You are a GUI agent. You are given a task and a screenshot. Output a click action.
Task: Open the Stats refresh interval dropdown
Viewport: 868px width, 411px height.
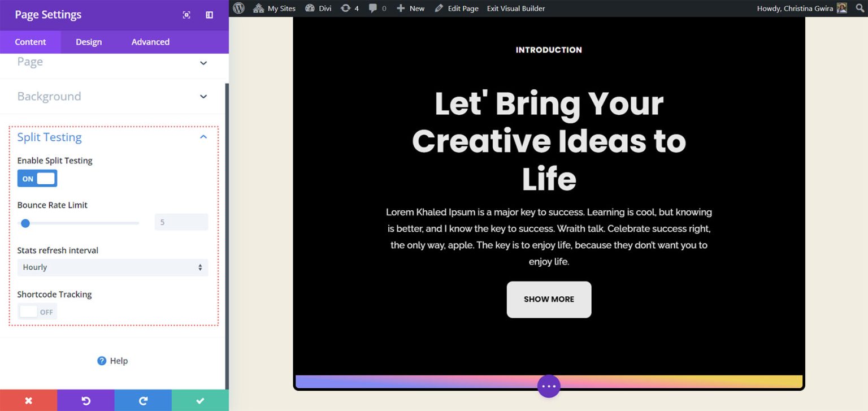click(x=112, y=267)
